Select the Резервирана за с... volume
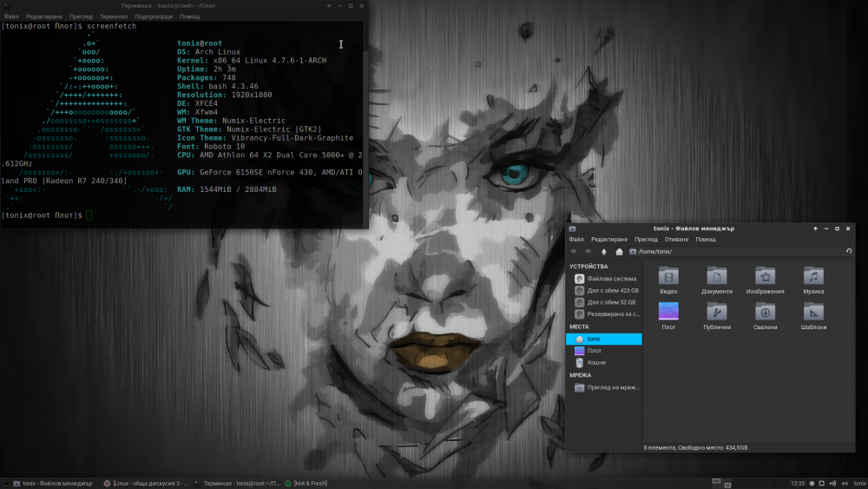 tap(604, 314)
